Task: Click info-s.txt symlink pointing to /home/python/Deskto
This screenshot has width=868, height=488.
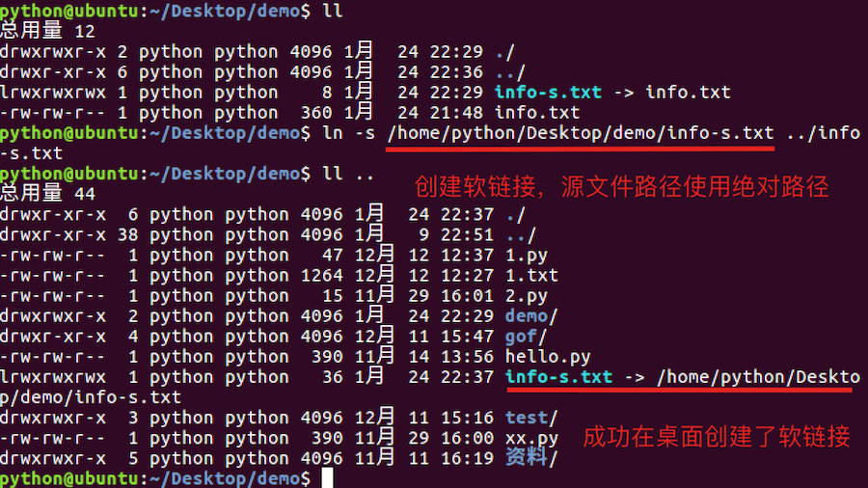Action: (x=558, y=377)
